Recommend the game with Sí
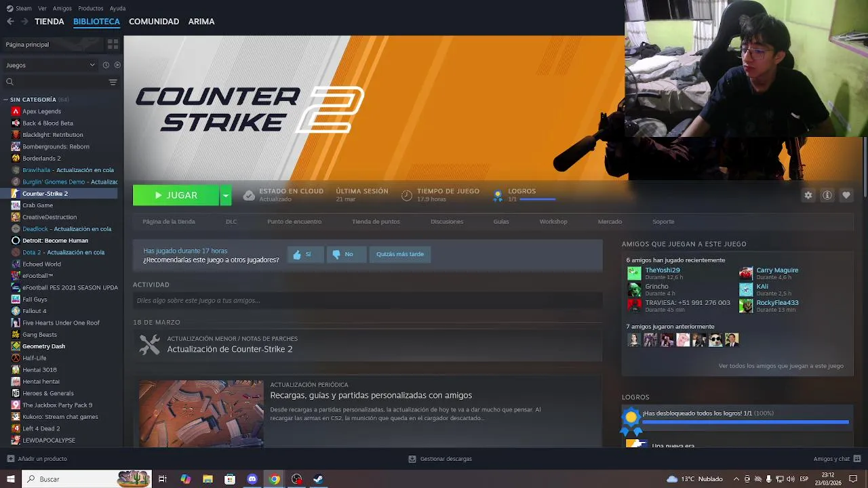 coord(305,254)
